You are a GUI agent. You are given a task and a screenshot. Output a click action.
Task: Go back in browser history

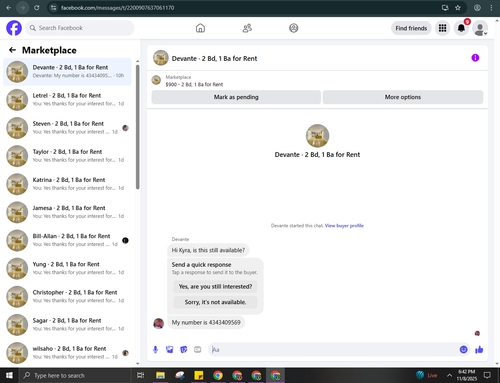(9, 8)
